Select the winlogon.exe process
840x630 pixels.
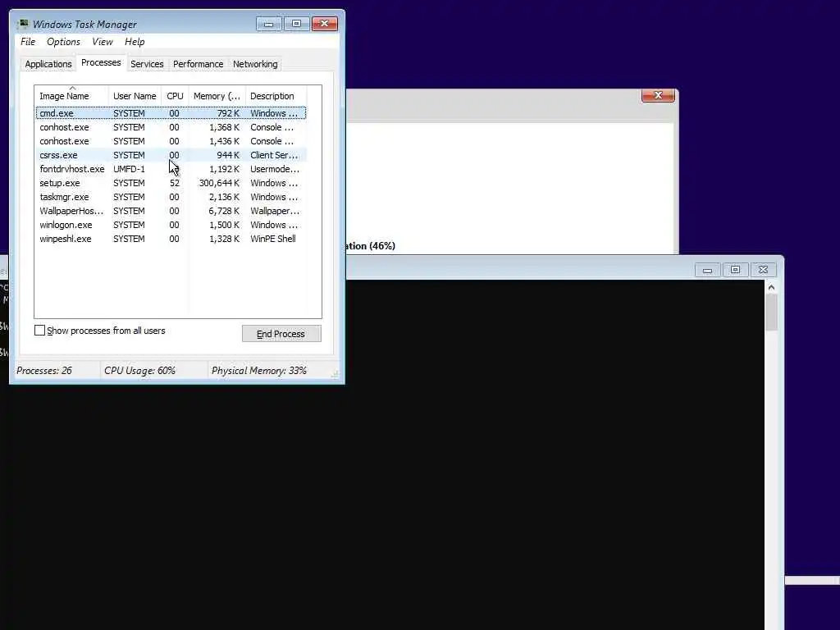point(171,225)
